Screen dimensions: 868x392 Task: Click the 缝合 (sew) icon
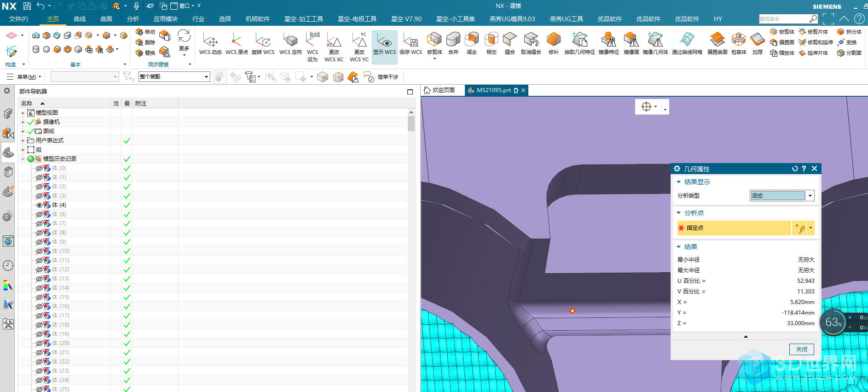509,44
